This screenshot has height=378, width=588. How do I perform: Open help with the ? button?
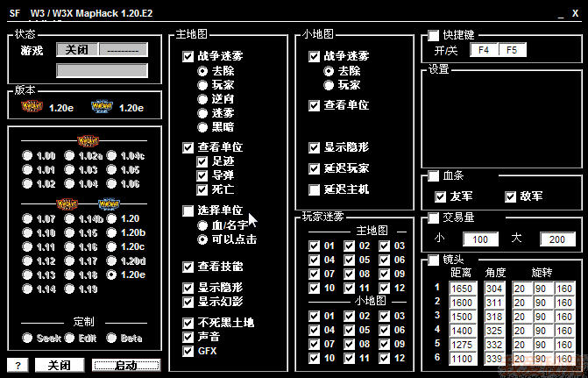click(x=18, y=365)
